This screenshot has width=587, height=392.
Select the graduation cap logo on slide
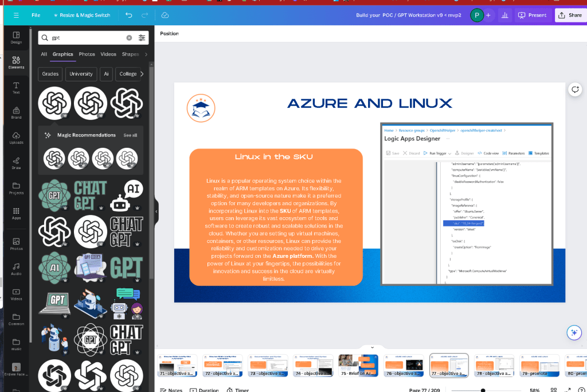pyautogui.click(x=201, y=108)
